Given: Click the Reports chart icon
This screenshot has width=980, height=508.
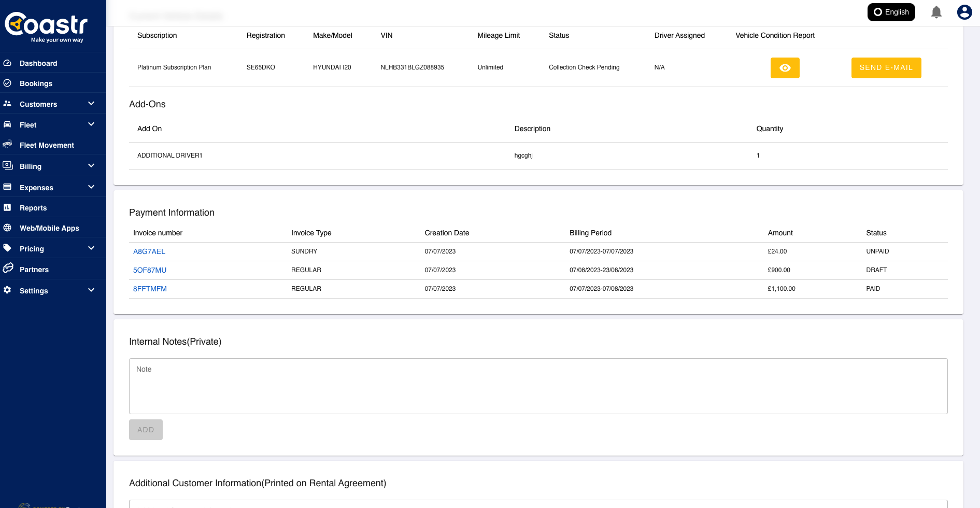Looking at the screenshot, I should tap(8, 207).
